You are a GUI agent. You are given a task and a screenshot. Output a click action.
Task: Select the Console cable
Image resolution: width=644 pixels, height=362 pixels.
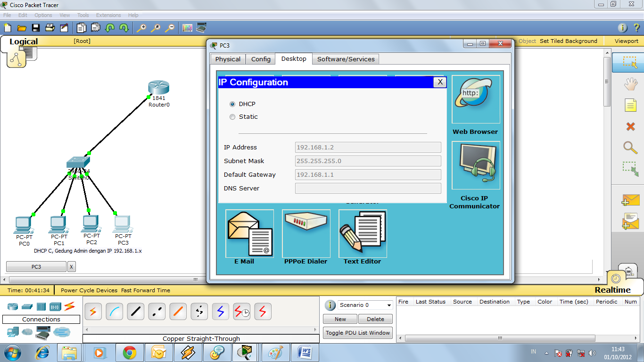point(114,312)
